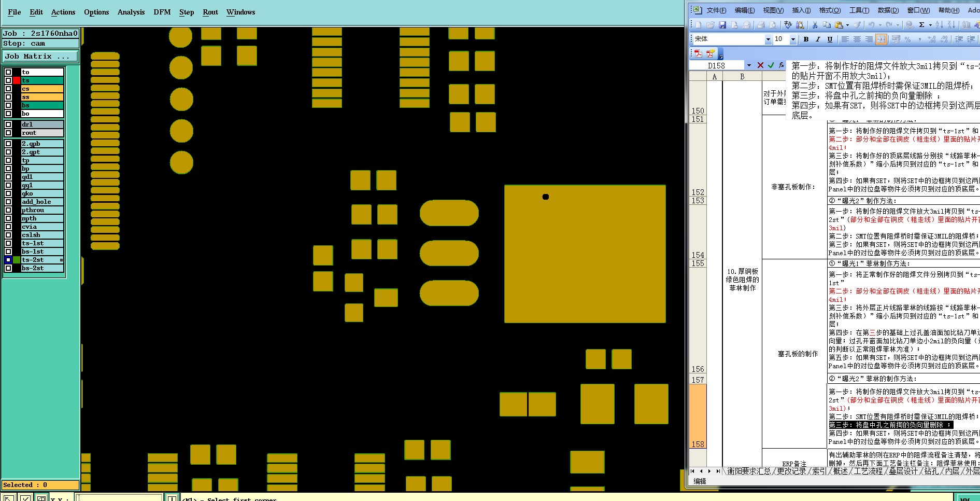
Task: Cancel cell entry with red X icon
Action: coord(760,65)
